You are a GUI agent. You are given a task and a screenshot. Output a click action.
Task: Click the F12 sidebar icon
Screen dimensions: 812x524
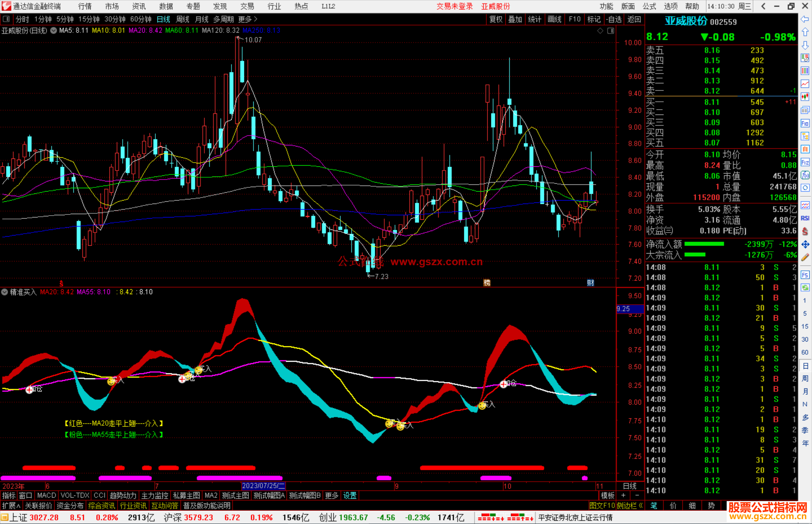click(x=805, y=162)
